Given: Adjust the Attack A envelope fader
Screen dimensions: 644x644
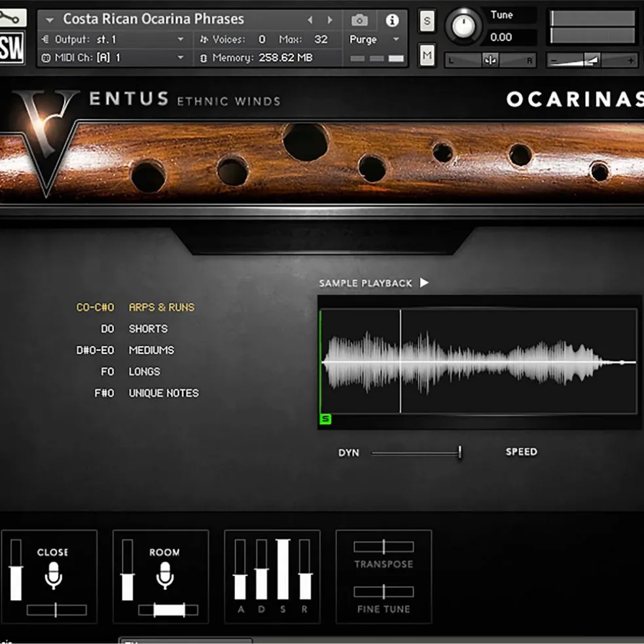Looking at the screenshot, I should [x=240, y=569].
